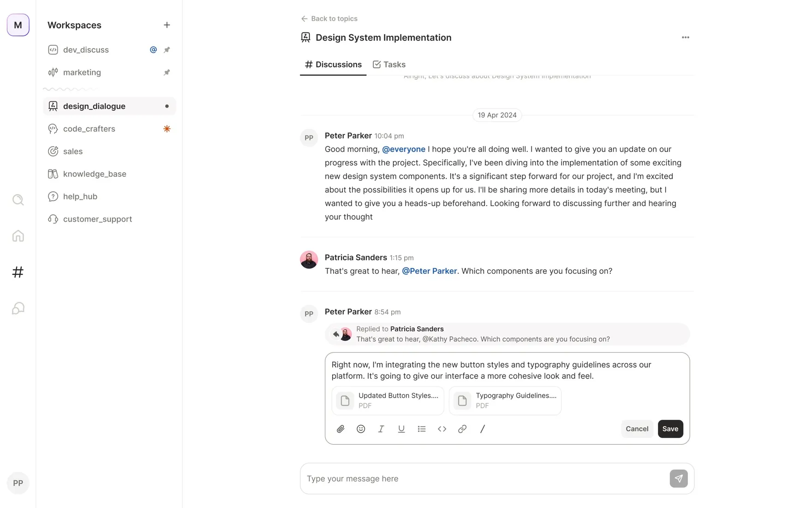812x508 pixels.
Task: Click the slash command icon
Action: tap(483, 429)
